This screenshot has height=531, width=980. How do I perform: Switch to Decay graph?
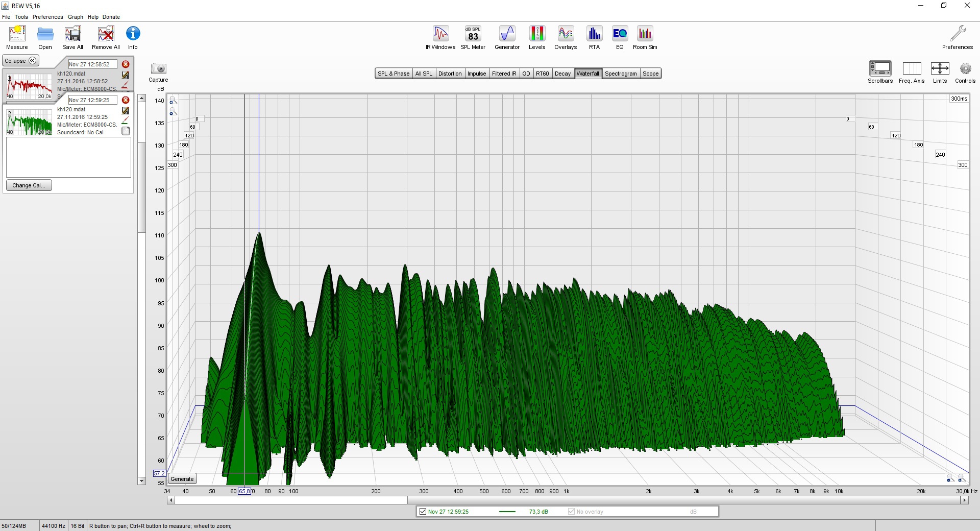pos(563,74)
